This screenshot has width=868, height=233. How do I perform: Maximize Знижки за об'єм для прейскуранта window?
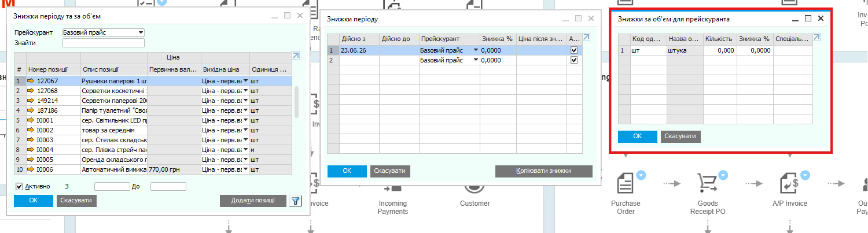tap(809, 19)
